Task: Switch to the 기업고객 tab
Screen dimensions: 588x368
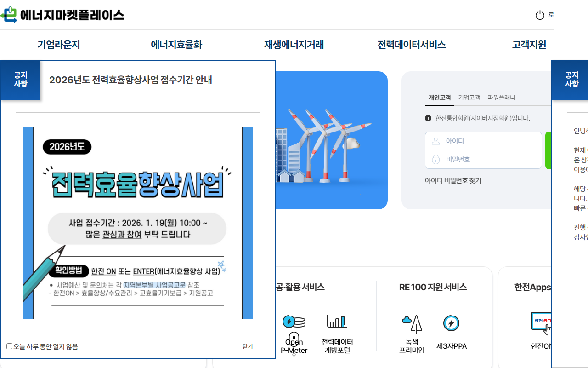Action: pos(469,98)
